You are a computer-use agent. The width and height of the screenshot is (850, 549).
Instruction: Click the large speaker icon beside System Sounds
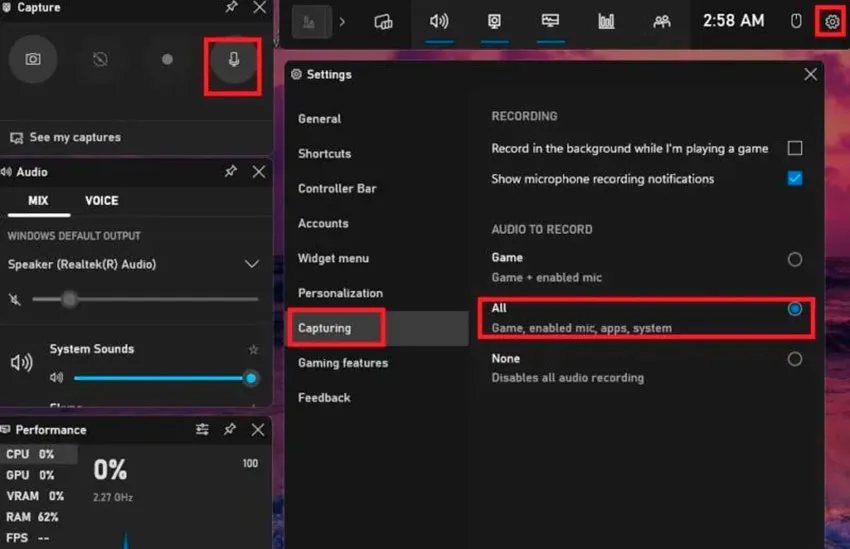click(22, 362)
